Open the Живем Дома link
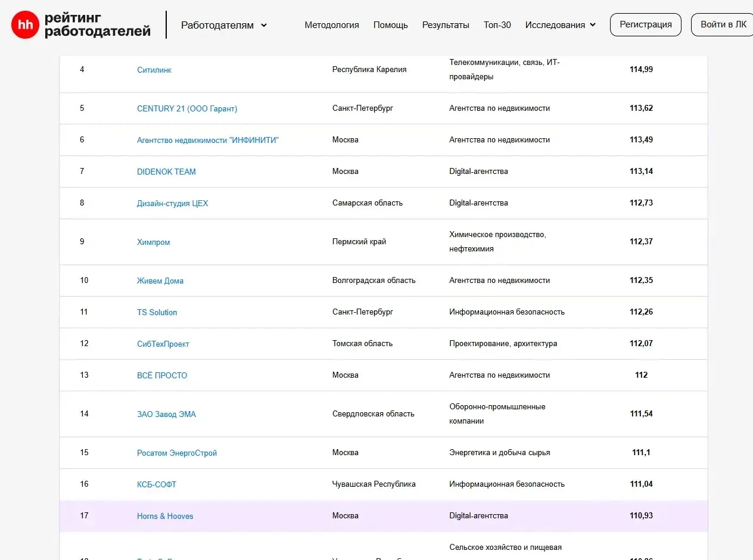Image resolution: width=753 pixels, height=560 pixels. click(160, 281)
